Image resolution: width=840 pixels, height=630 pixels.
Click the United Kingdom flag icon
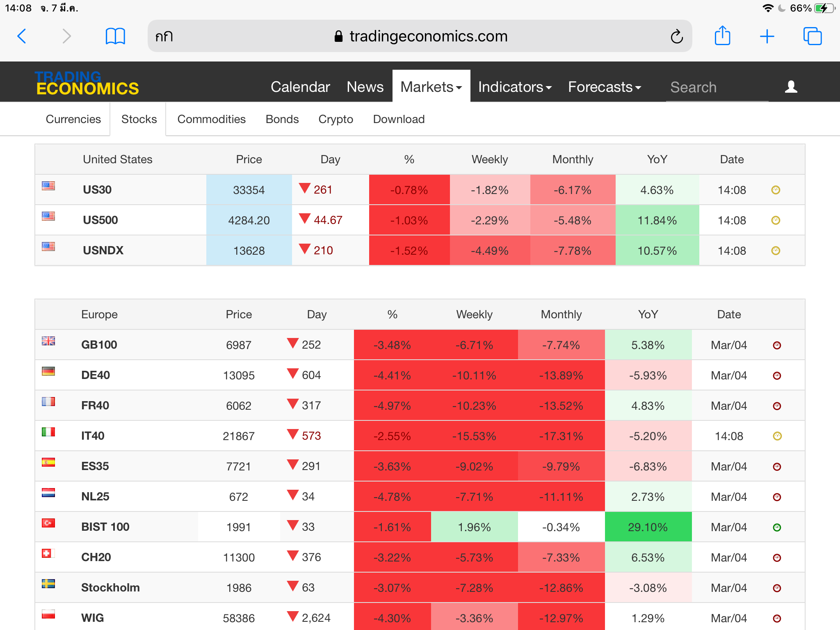(x=48, y=341)
